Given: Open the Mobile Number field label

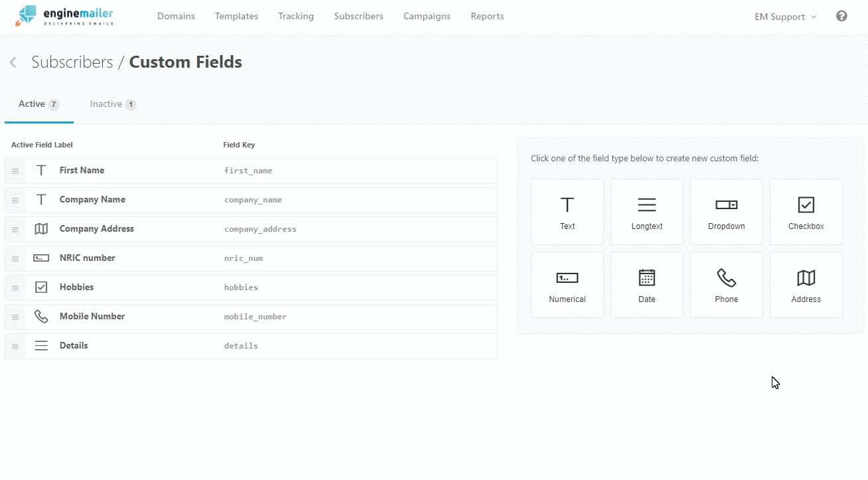Looking at the screenshot, I should [x=92, y=317].
